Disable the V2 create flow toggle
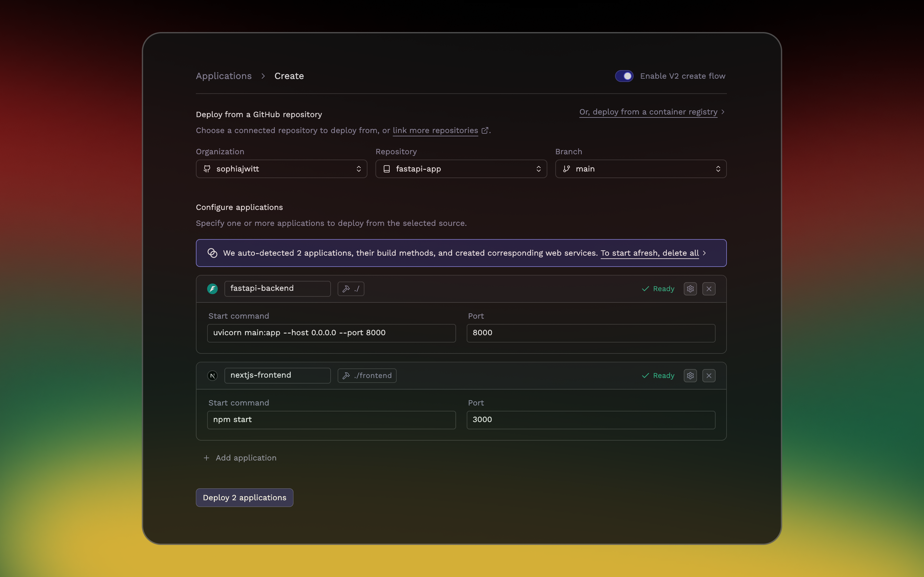924x577 pixels. (x=624, y=76)
